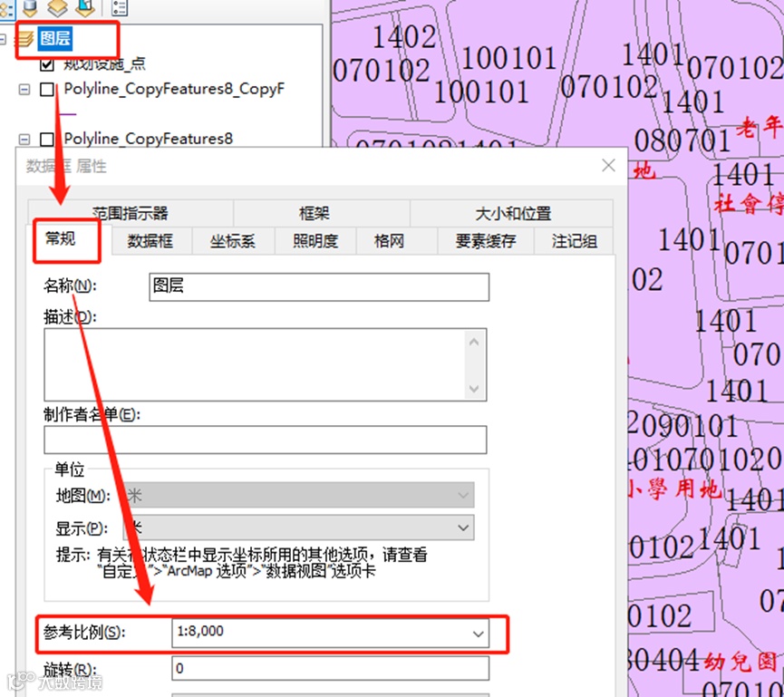Screen dimensions: 784x697
Task: Switch to the 要素缓存 tab
Action: click(486, 241)
